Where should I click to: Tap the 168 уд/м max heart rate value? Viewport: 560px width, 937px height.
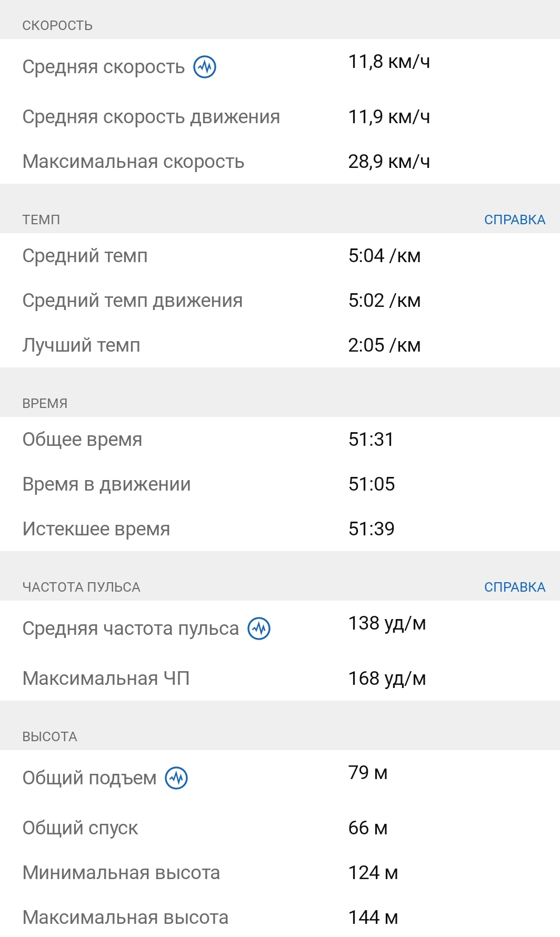[x=387, y=679]
